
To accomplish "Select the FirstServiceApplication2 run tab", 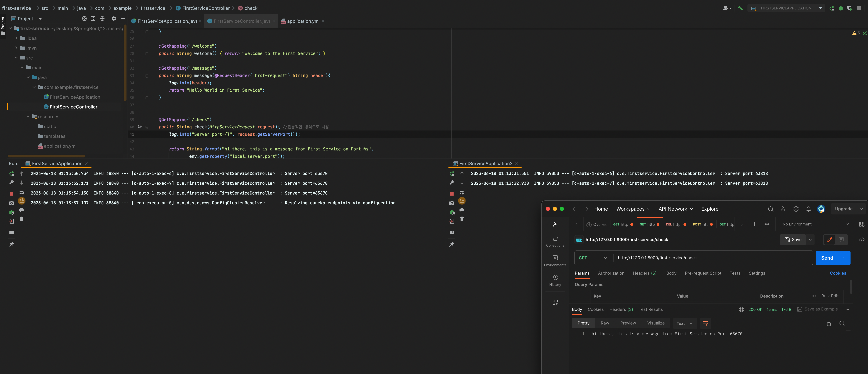I will pos(486,163).
